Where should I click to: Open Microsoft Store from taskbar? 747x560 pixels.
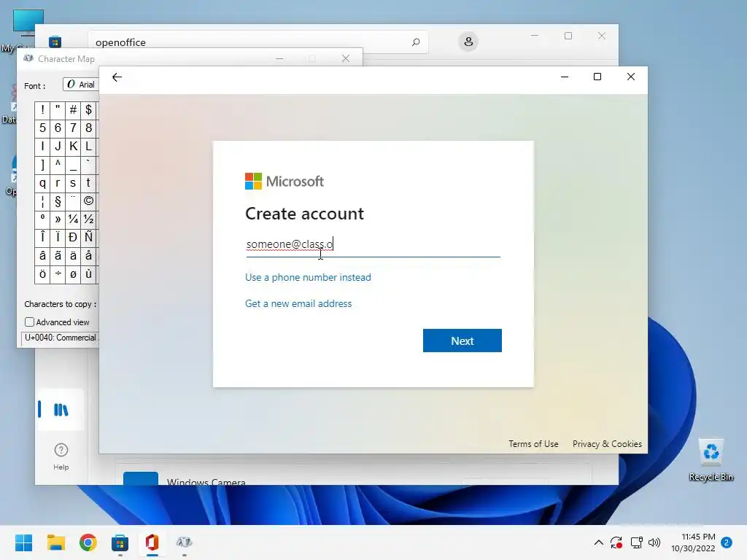point(120,542)
